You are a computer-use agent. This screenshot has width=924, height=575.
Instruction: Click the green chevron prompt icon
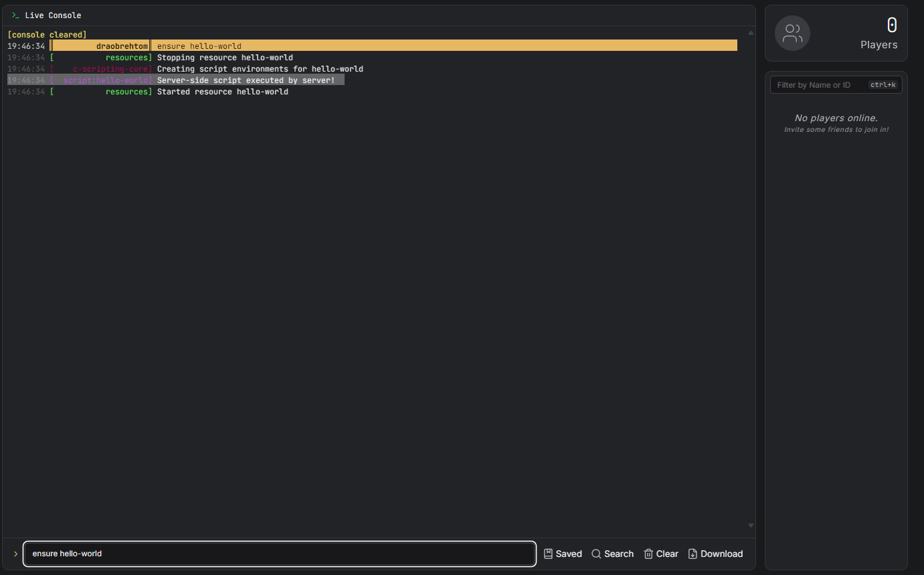click(x=15, y=554)
